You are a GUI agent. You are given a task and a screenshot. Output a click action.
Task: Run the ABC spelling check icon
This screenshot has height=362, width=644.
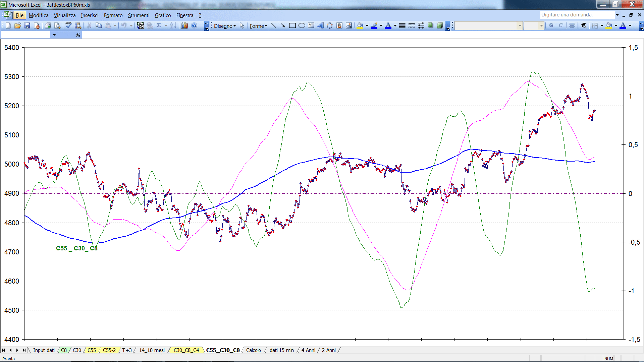(x=69, y=26)
